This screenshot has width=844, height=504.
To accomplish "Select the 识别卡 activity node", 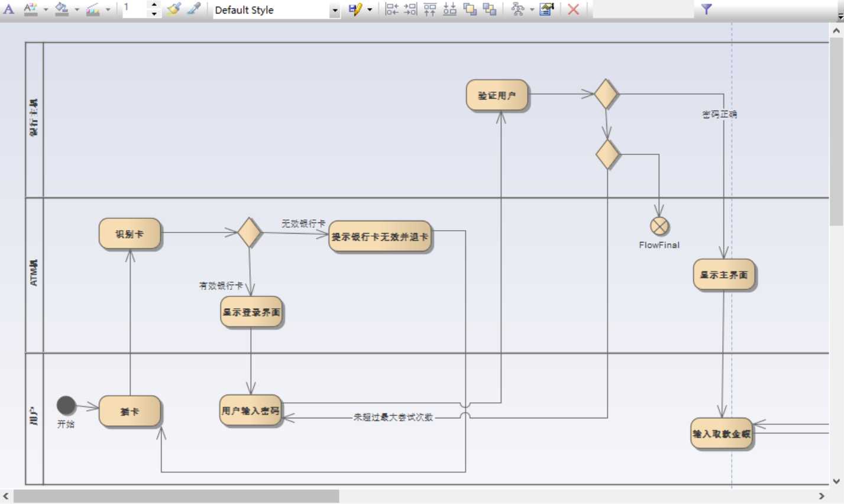I will click(x=130, y=234).
